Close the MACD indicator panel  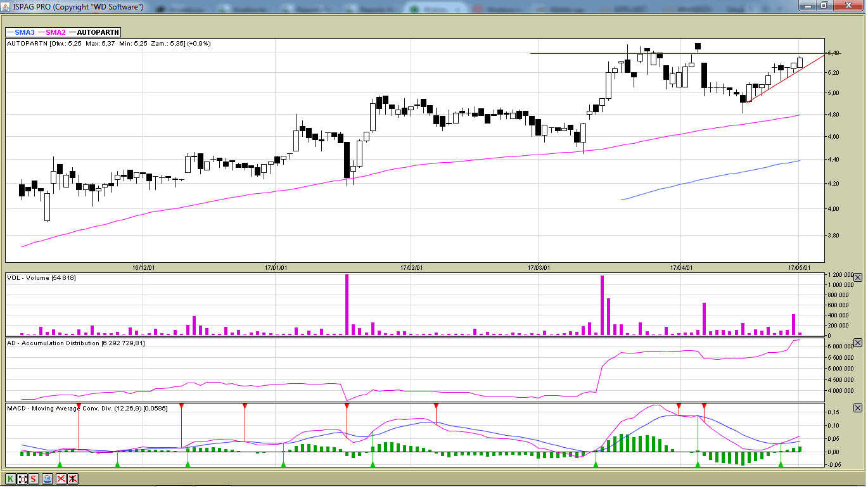(x=858, y=408)
